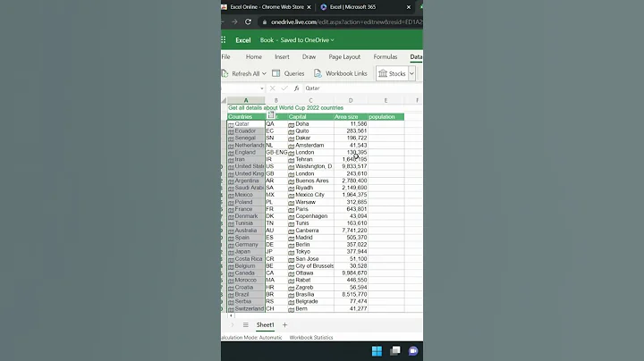644x361 pixels.
Task: Open data card for Germany
Action: (231, 245)
